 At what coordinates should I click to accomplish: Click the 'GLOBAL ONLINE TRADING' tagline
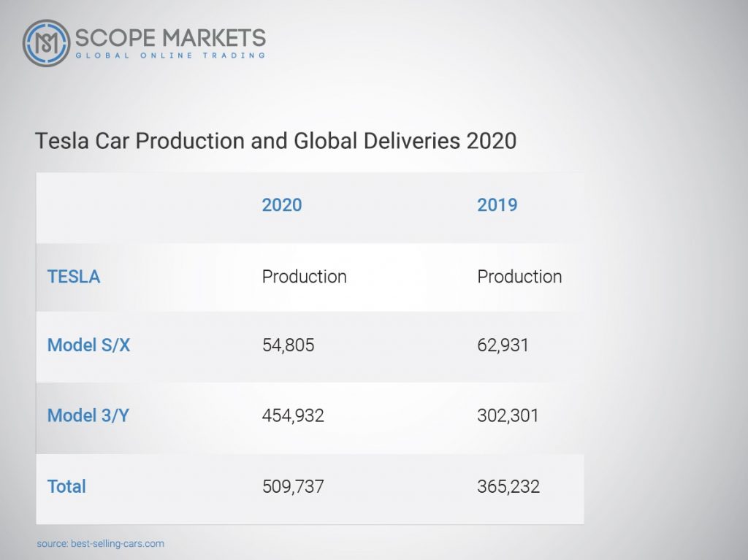pyautogui.click(x=170, y=55)
